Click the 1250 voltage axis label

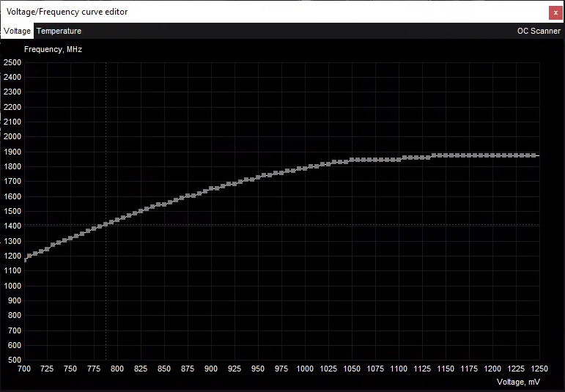[x=539, y=369]
